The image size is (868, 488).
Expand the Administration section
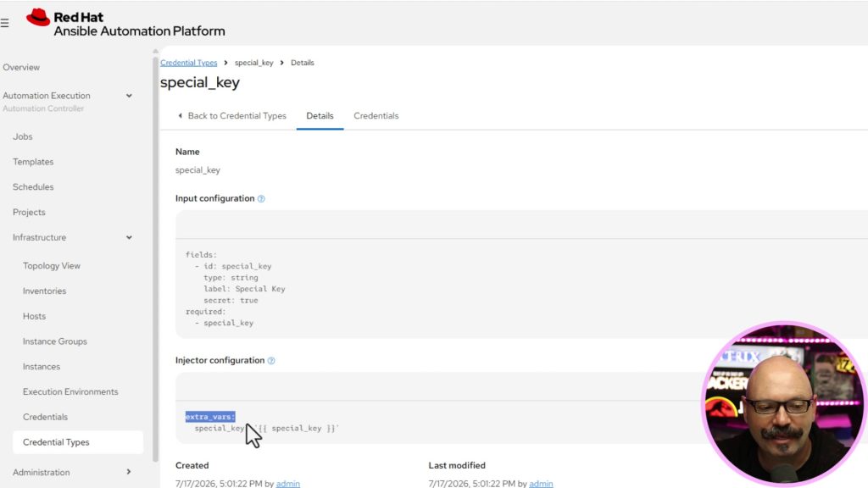tap(129, 472)
